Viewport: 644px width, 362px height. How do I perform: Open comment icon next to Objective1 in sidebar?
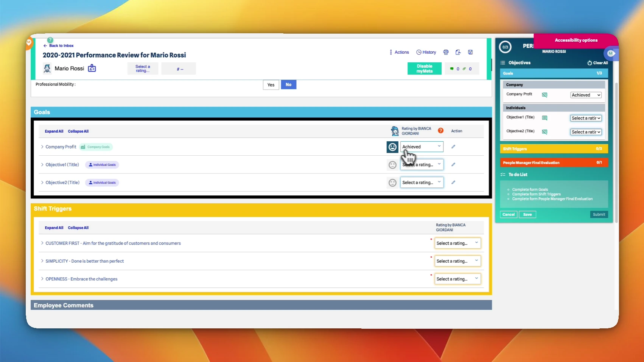point(544,118)
